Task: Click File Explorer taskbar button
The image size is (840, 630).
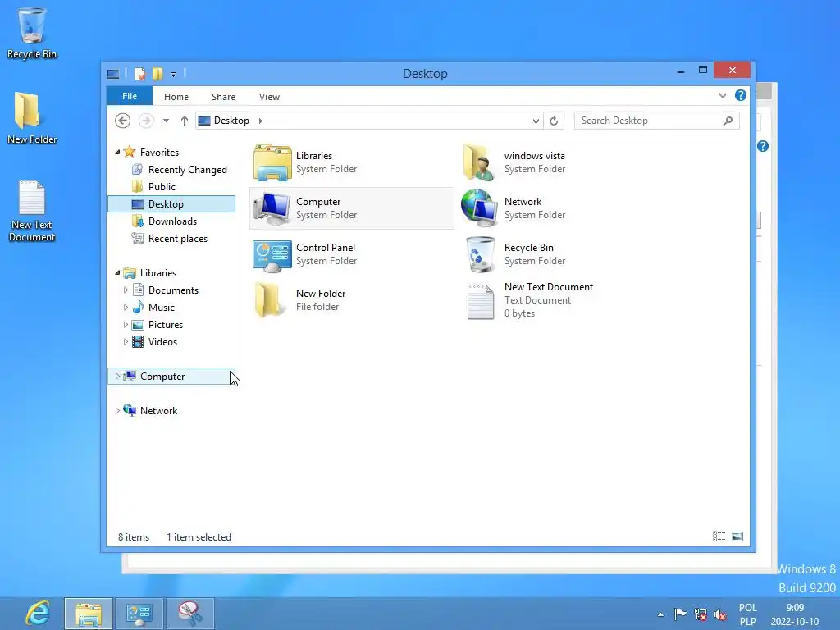Action: [89, 614]
